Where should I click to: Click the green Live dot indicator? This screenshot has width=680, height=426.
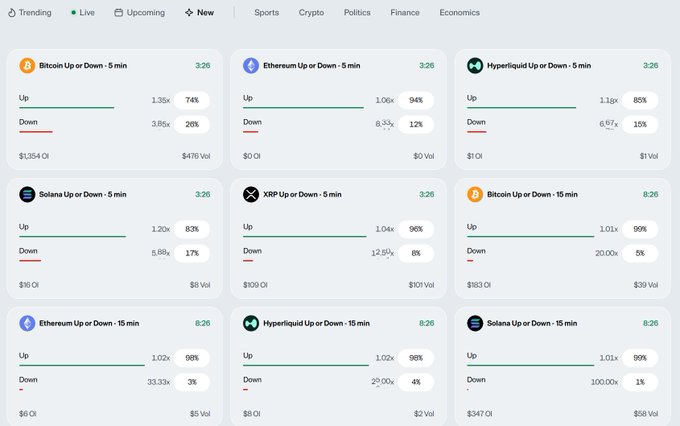point(73,13)
